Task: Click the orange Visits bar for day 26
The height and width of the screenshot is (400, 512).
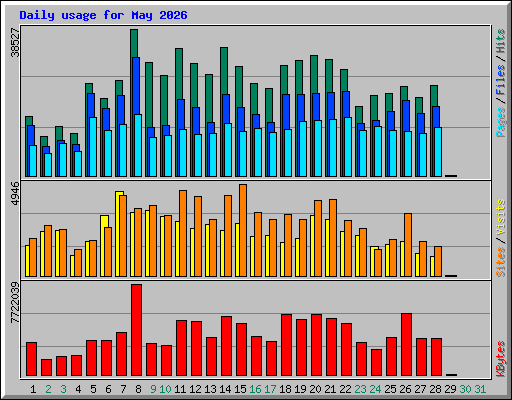Action: (x=408, y=245)
